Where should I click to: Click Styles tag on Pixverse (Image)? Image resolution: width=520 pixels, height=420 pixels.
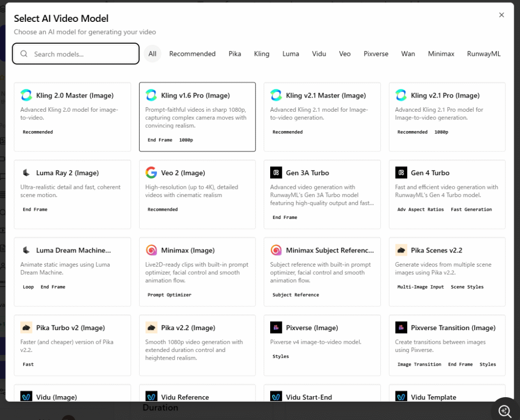click(x=280, y=357)
